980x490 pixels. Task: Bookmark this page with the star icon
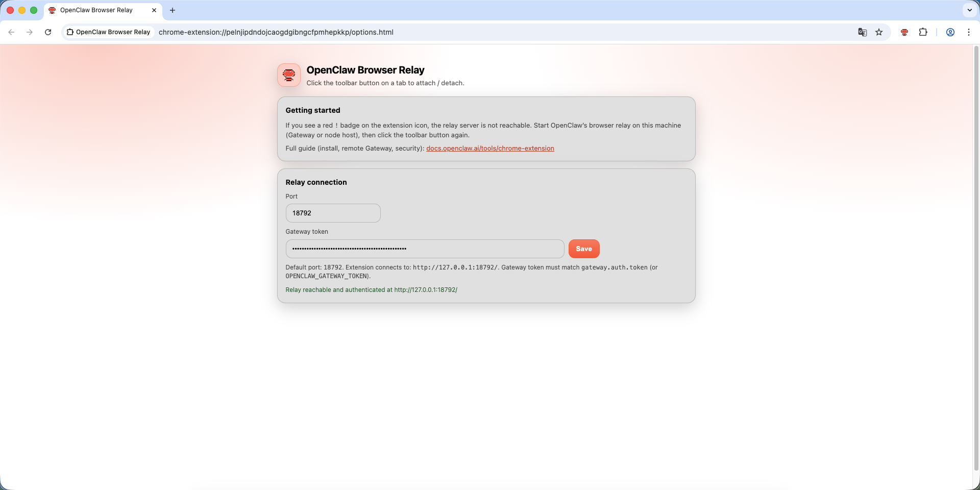[x=879, y=32]
